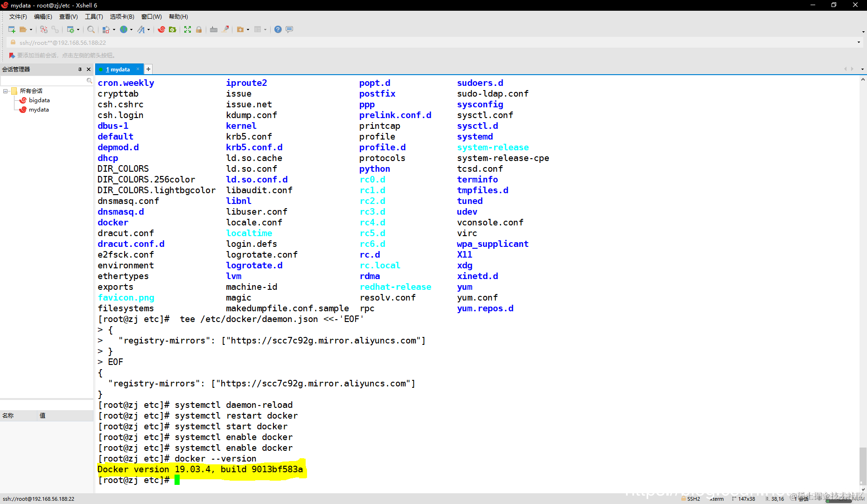Viewport: 867px width, 504px height.
Task: Select the bigdata session
Action: click(39, 100)
